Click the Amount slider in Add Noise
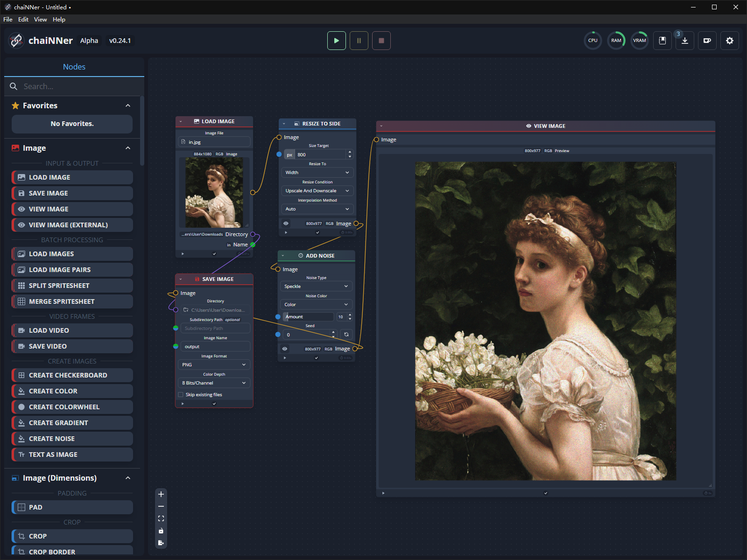Viewport: 747px width, 560px height. pyautogui.click(x=308, y=317)
